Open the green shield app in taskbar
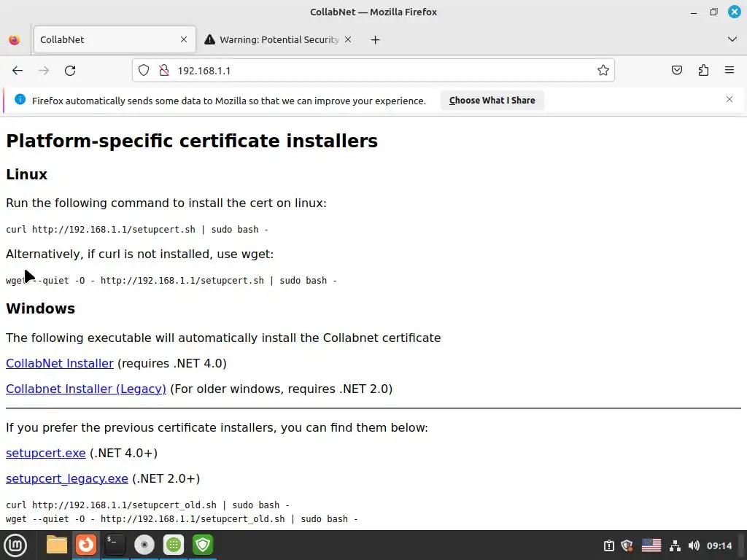This screenshot has width=747, height=560. (203, 545)
